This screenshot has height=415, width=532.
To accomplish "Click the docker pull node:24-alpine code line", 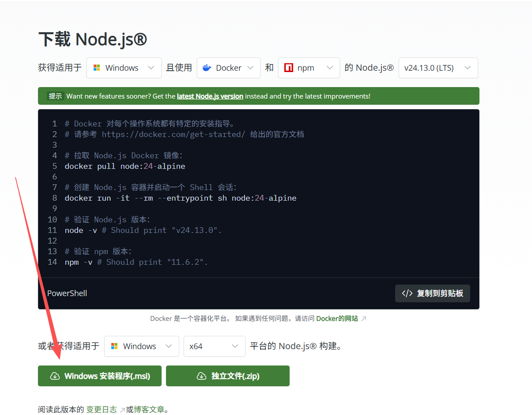I will (125, 166).
